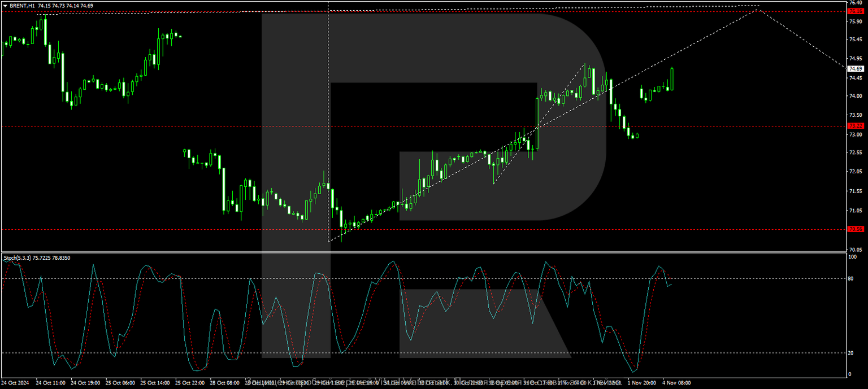Click the Stoch(5,3,3) indicator label
The width and height of the screenshot is (868, 389).
pyautogui.click(x=18, y=258)
